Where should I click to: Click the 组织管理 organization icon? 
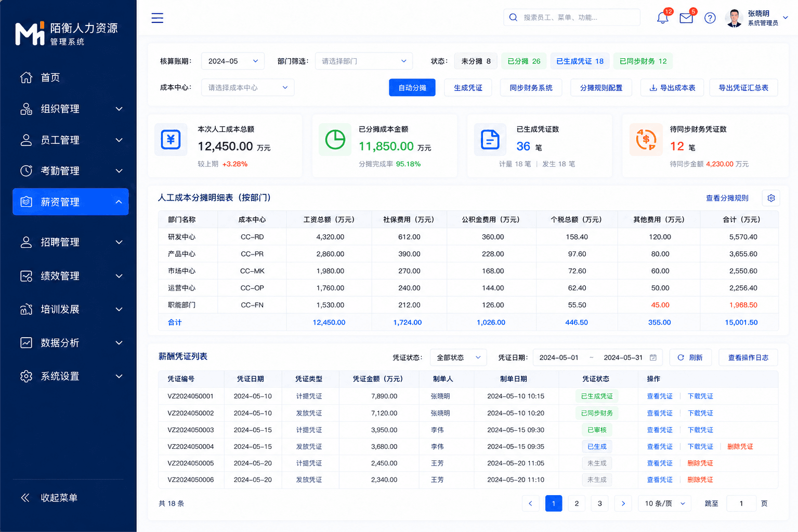[26, 109]
